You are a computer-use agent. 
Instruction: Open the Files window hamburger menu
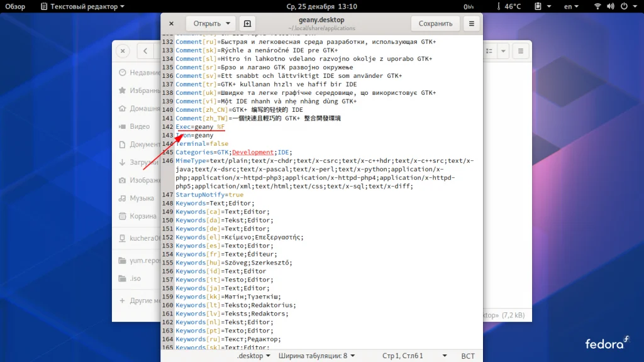tap(520, 51)
